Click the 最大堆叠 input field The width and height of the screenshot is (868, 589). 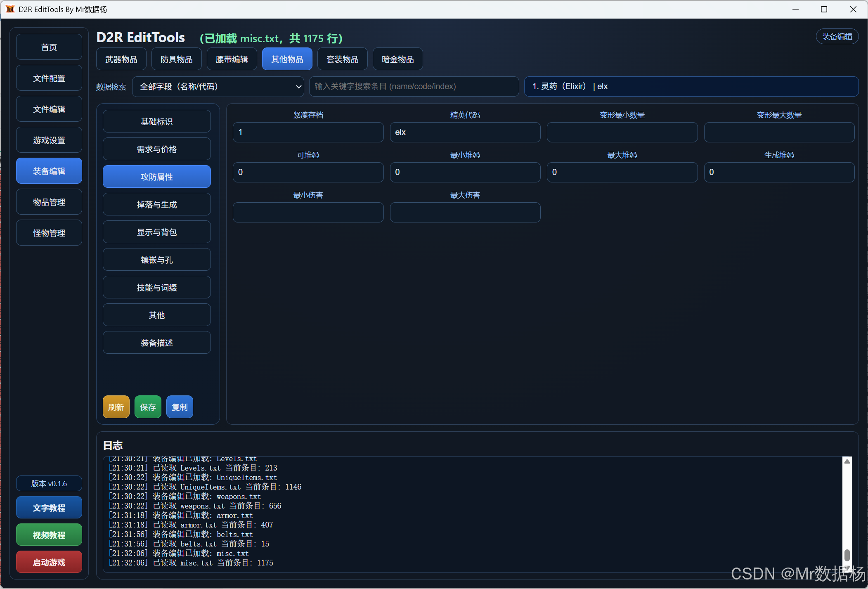tap(622, 173)
